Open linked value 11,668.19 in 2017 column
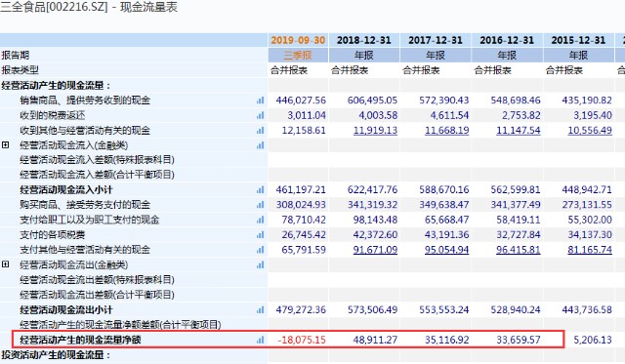 tap(447, 131)
